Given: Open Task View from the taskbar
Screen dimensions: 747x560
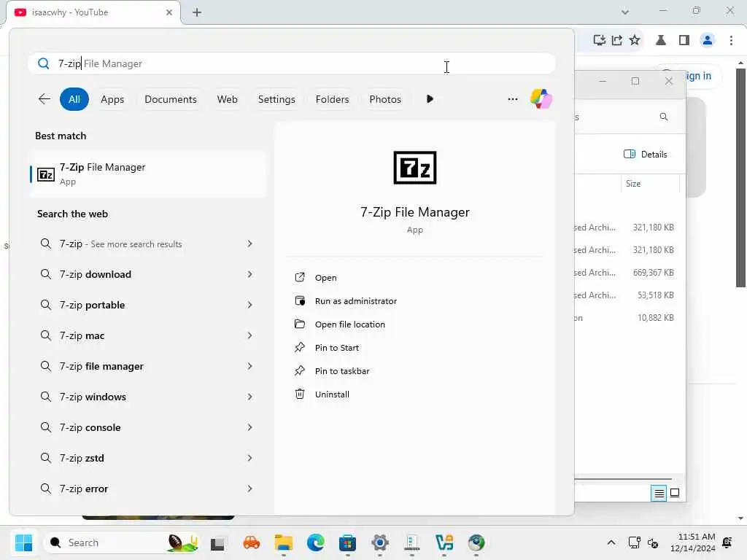Looking at the screenshot, I should tap(217, 542).
